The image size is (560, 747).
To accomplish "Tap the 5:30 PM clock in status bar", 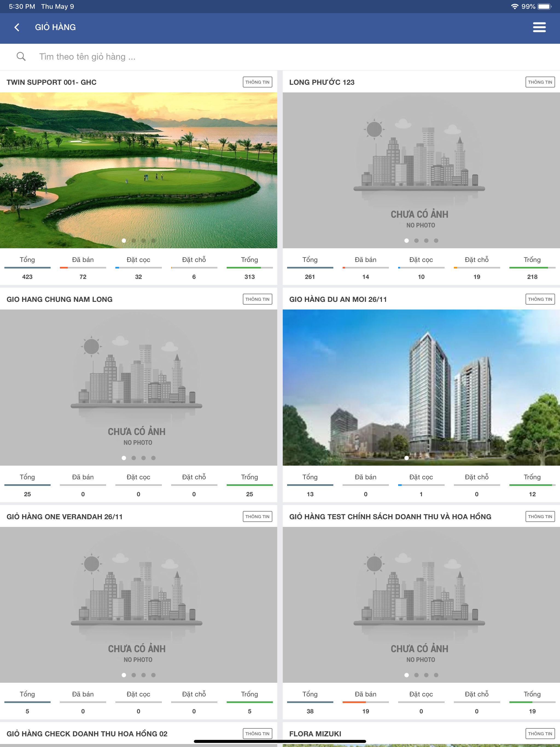I will pyautogui.click(x=22, y=6).
